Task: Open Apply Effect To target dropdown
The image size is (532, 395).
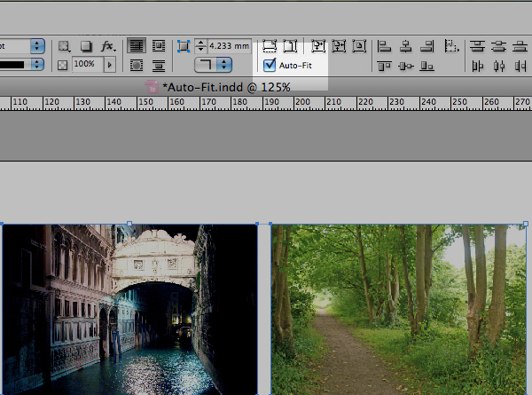Action: [x=64, y=46]
